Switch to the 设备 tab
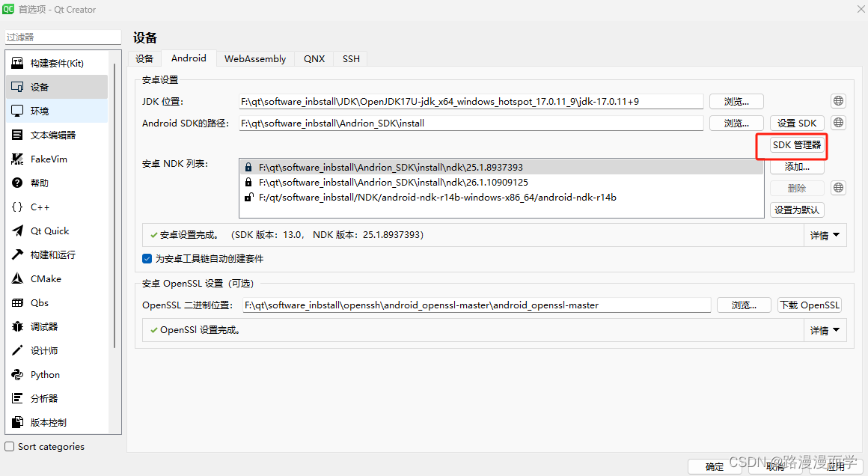The height and width of the screenshot is (476, 868). click(x=144, y=58)
